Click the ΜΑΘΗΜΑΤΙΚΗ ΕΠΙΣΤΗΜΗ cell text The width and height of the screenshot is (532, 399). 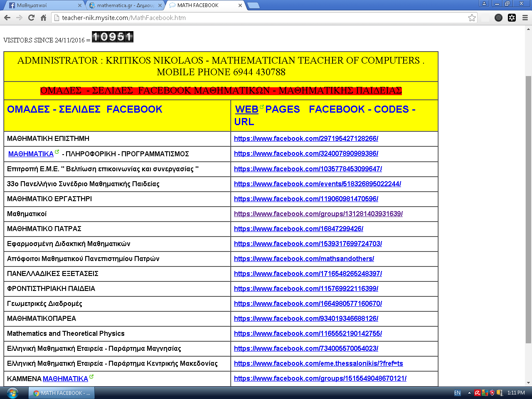(48, 138)
